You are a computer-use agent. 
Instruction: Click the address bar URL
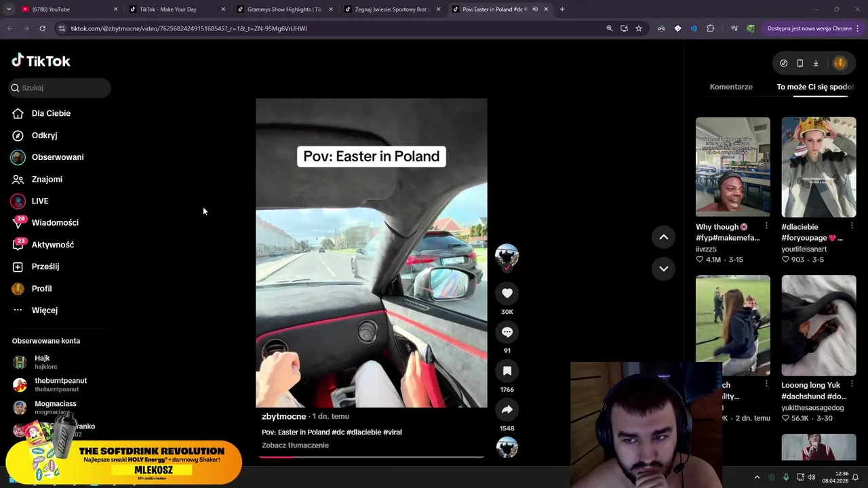[x=189, y=28]
